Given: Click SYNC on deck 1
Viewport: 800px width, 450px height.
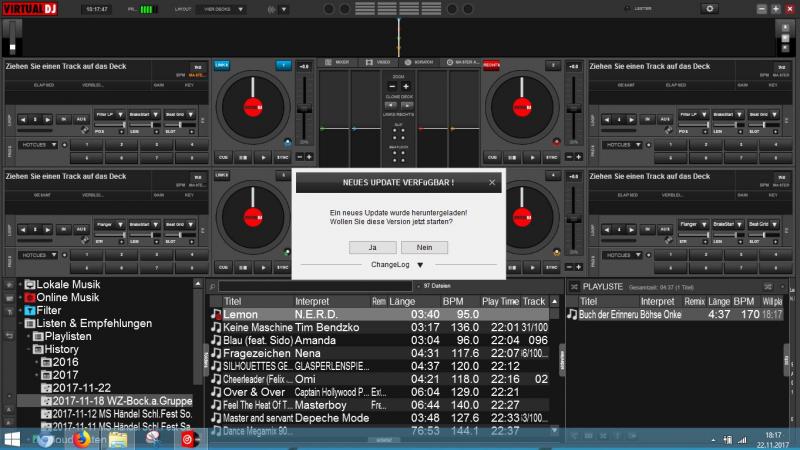Looking at the screenshot, I should [x=283, y=158].
